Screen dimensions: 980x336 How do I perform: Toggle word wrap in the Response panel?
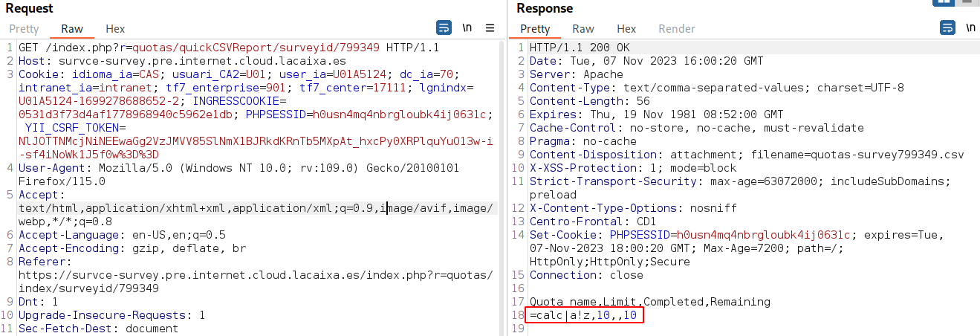tap(947, 28)
